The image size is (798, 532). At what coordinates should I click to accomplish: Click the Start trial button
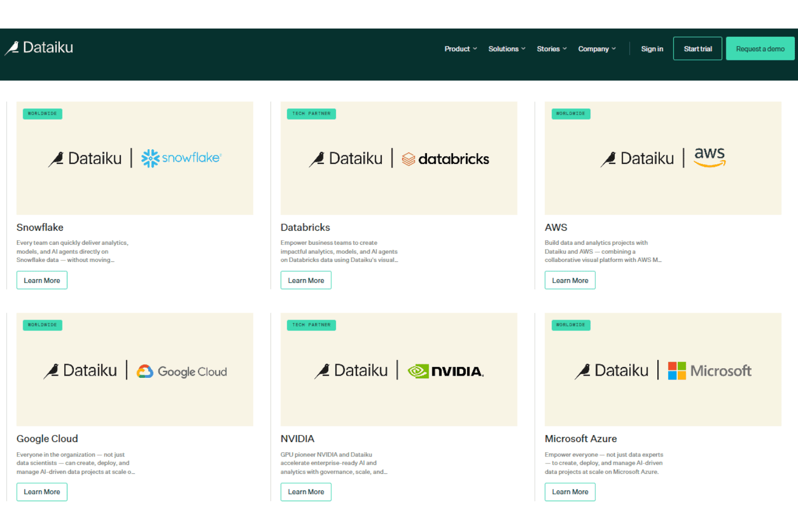(698, 49)
